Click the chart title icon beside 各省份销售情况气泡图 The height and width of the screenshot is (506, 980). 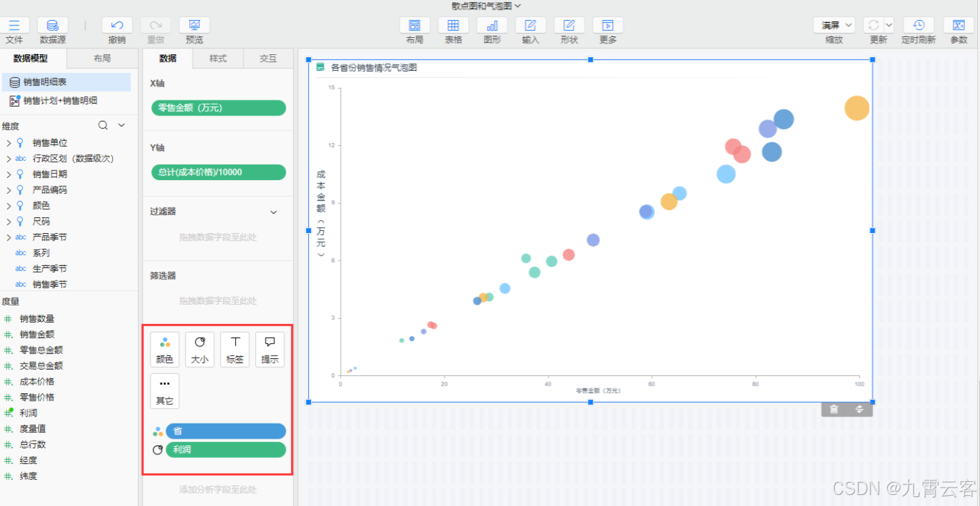pos(320,67)
